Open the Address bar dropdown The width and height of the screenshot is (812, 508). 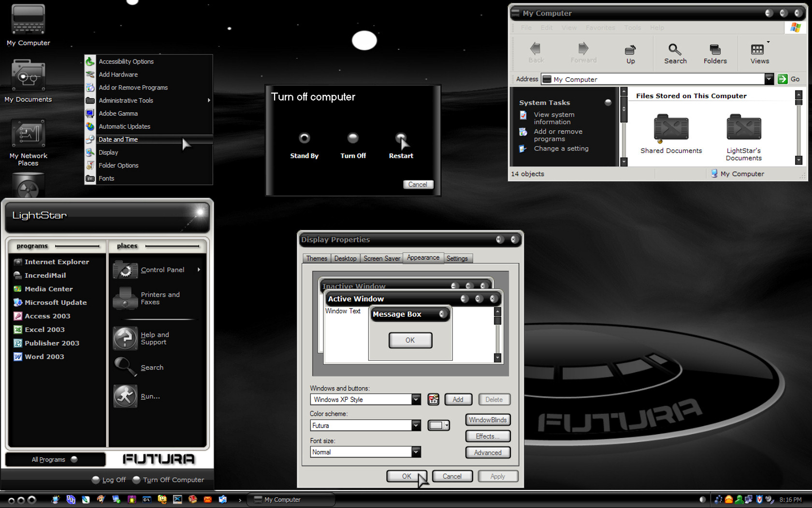pyautogui.click(x=769, y=79)
